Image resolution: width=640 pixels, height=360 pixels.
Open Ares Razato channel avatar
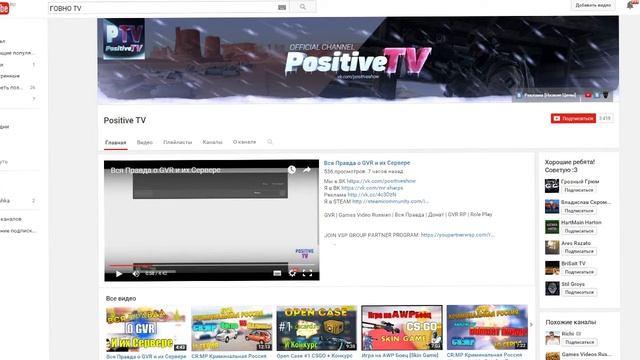coord(552,247)
